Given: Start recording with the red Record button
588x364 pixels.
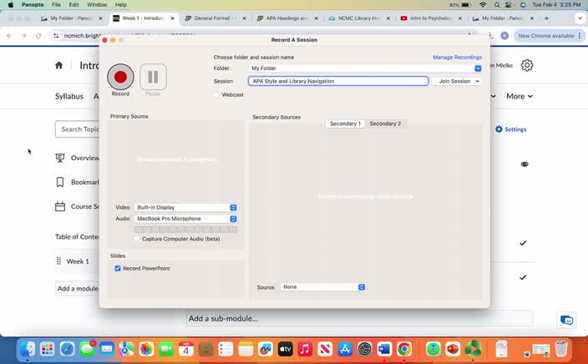Looking at the screenshot, I should (x=120, y=77).
